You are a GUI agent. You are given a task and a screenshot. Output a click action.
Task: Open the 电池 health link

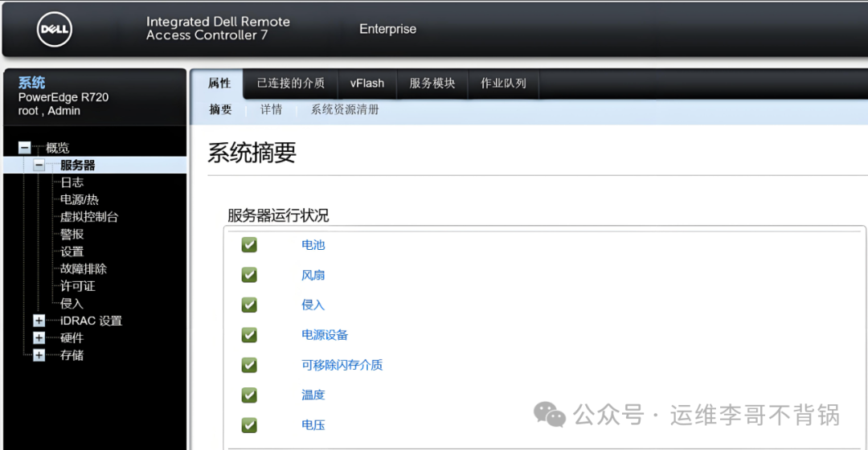click(313, 244)
